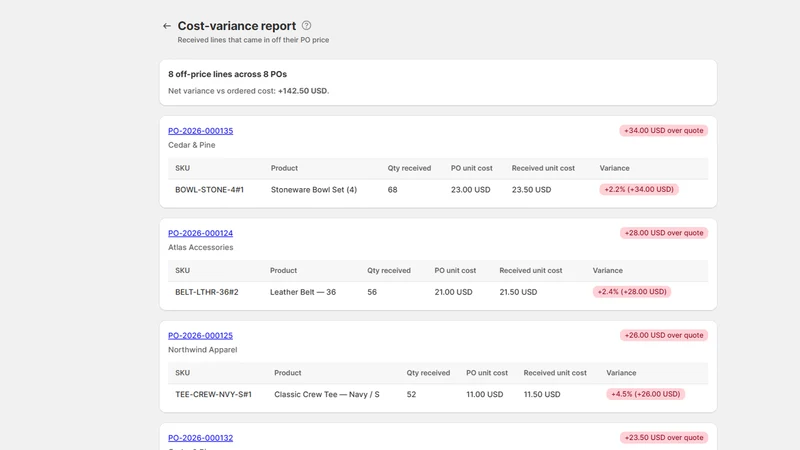Click the Variance column header in Cedar & Pine table
Viewport: 800px width, 450px height.
[x=614, y=168]
